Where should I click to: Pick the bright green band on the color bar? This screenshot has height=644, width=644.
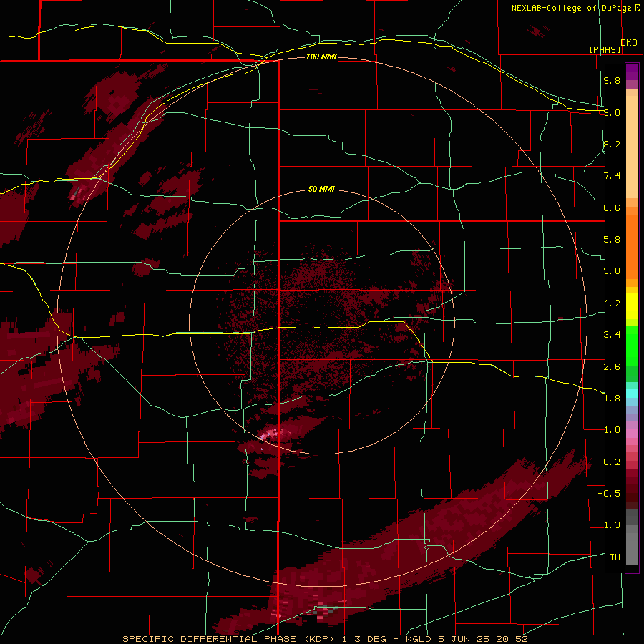point(632,346)
